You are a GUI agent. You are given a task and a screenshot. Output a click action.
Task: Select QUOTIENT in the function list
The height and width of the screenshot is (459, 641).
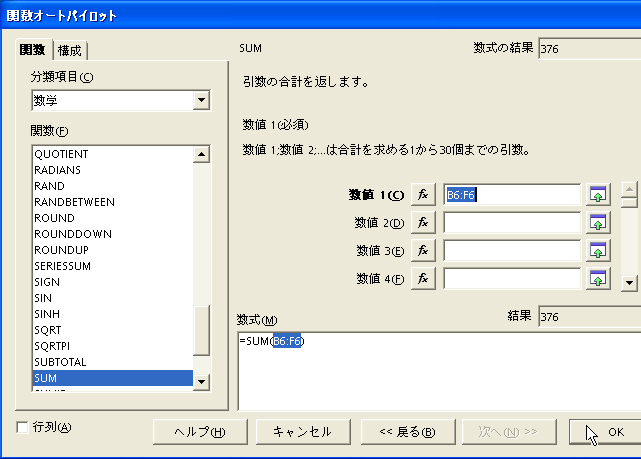pyautogui.click(x=112, y=154)
